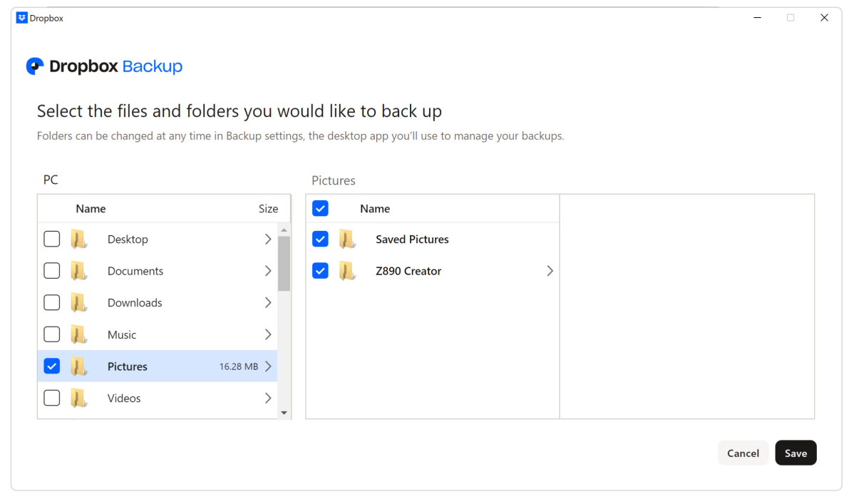854x504 pixels.
Task: Click the Desktop folder icon
Action: pos(78,240)
